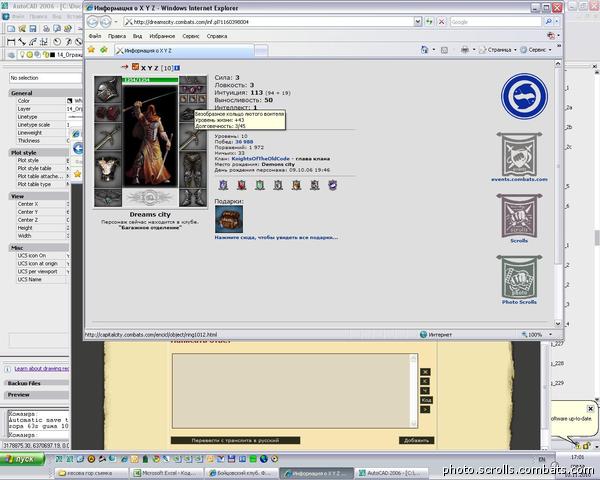Click the blue round combats logo
The image size is (600, 480).
[x=524, y=96]
